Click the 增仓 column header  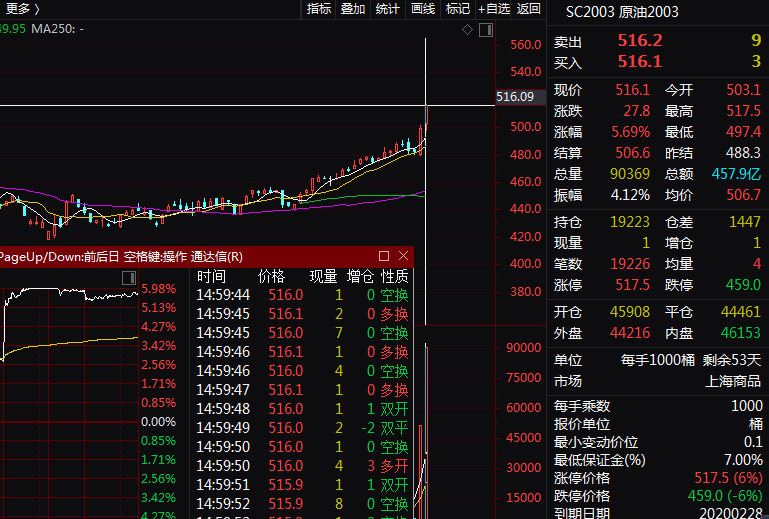(x=360, y=277)
